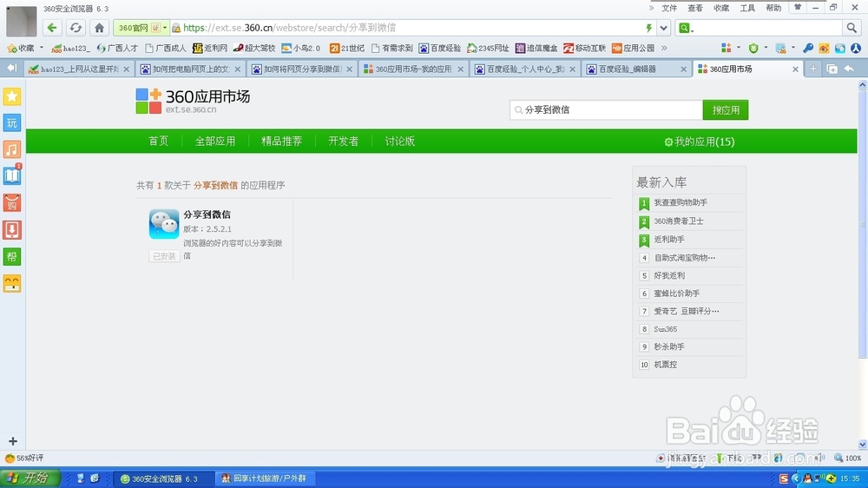Switch to the 百度经验_编辑器 tab

point(636,69)
